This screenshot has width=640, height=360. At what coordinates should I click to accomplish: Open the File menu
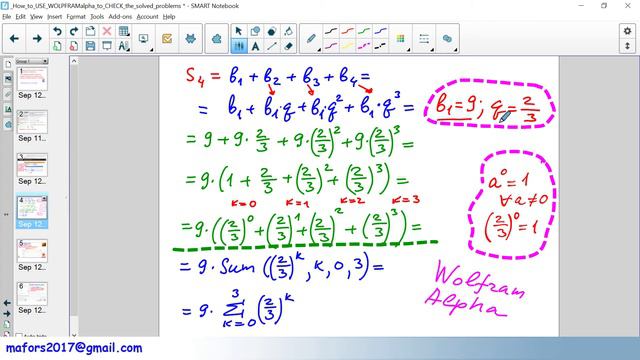(x=7, y=17)
